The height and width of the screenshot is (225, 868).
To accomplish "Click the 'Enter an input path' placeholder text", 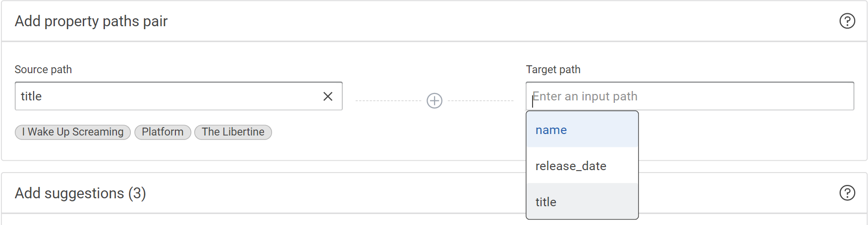I will (x=585, y=96).
